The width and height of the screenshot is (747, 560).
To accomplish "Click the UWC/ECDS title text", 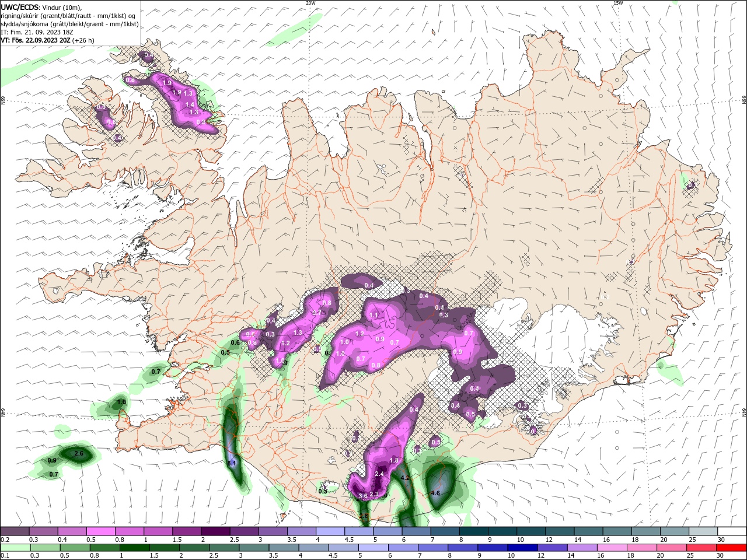I will [20, 7].
